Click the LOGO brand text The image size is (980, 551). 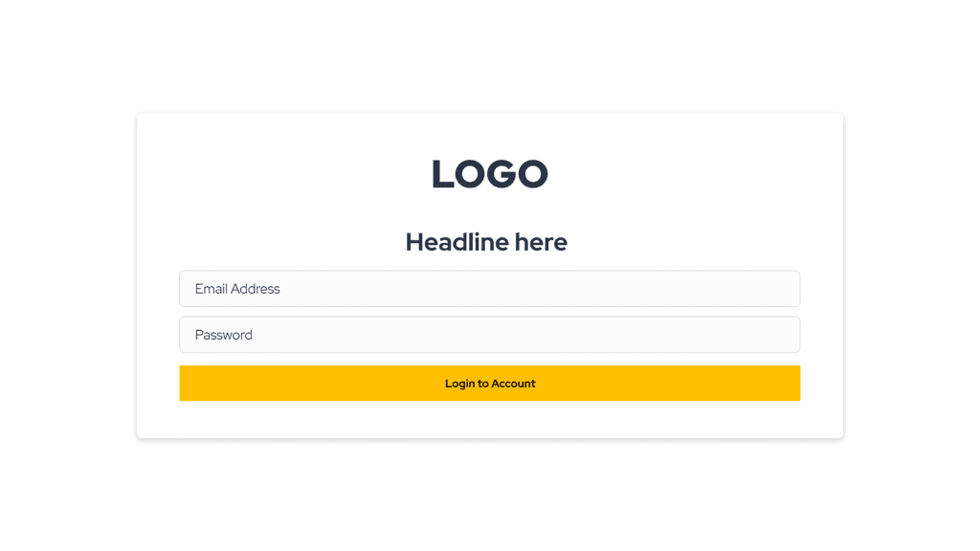pos(489,174)
